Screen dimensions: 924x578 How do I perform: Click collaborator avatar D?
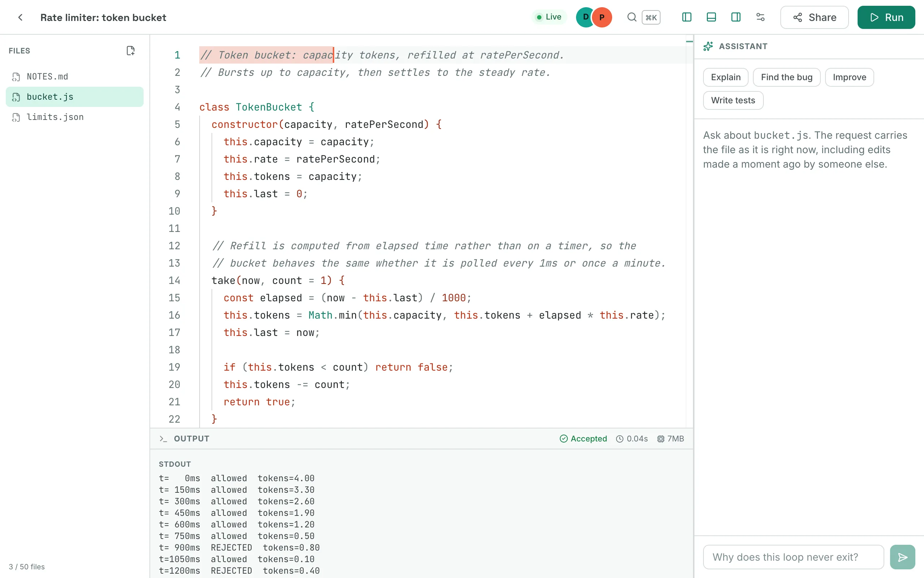coord(584,17)
